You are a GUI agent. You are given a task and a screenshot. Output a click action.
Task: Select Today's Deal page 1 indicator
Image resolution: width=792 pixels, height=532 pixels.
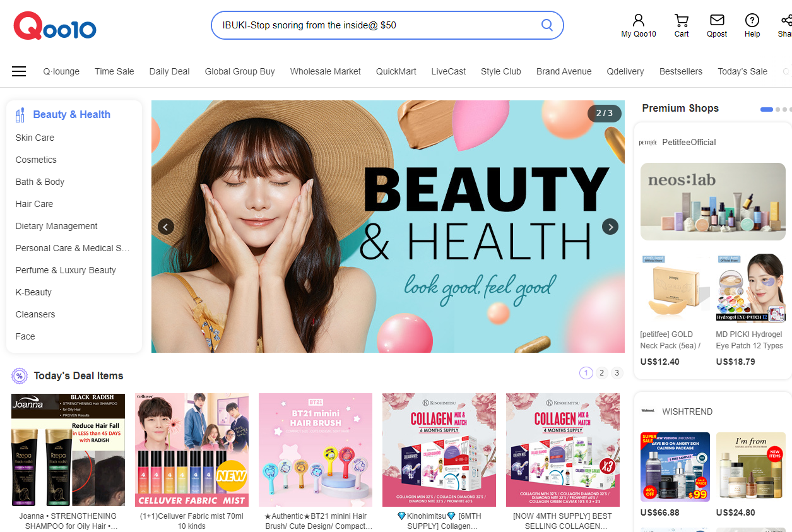[586, 373]
